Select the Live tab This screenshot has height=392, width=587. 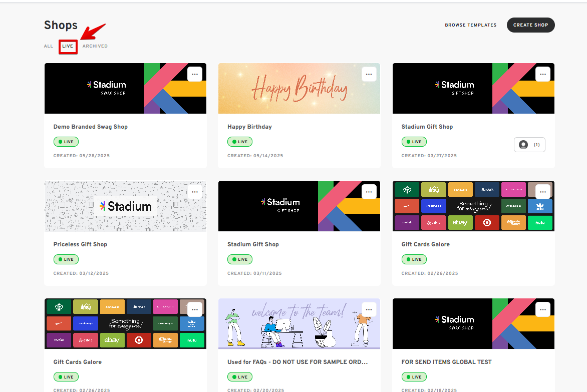tap(68, 46)
